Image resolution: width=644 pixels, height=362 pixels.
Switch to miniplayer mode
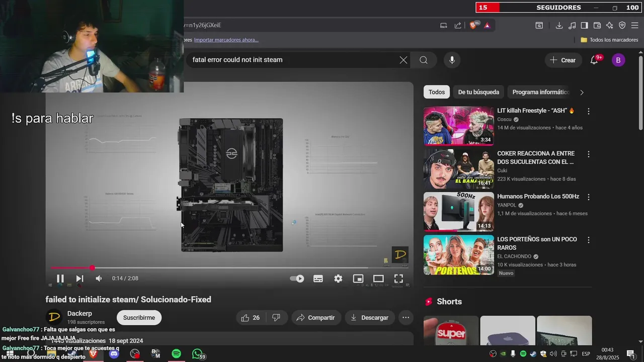tap(358, 279)
